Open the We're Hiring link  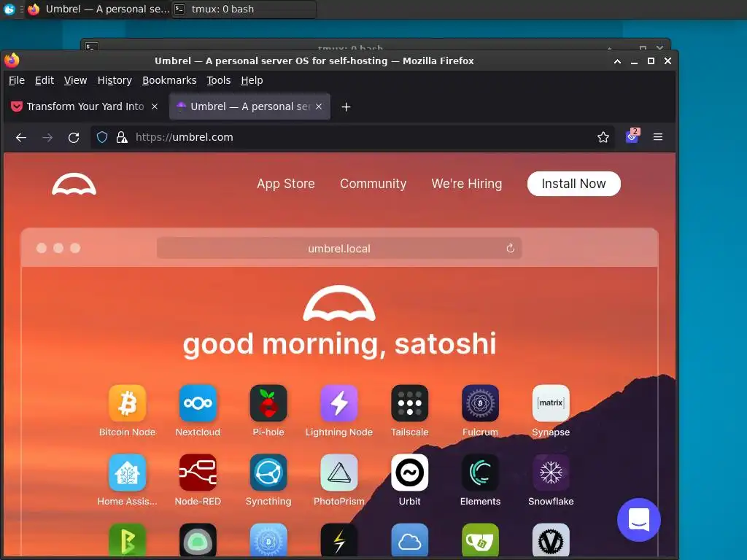pos(467,184)
